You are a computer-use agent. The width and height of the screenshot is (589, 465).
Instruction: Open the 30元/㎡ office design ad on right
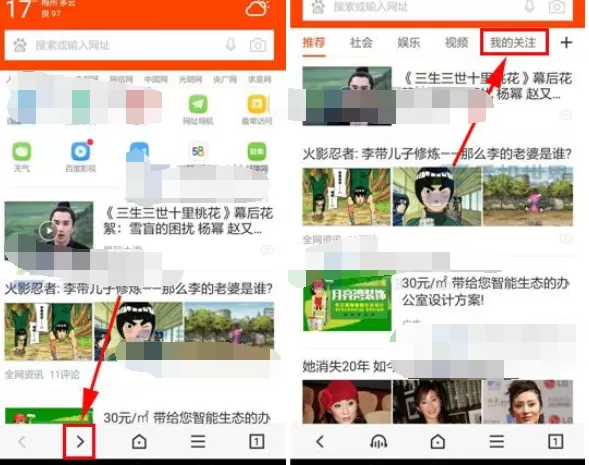click(486, 292)
